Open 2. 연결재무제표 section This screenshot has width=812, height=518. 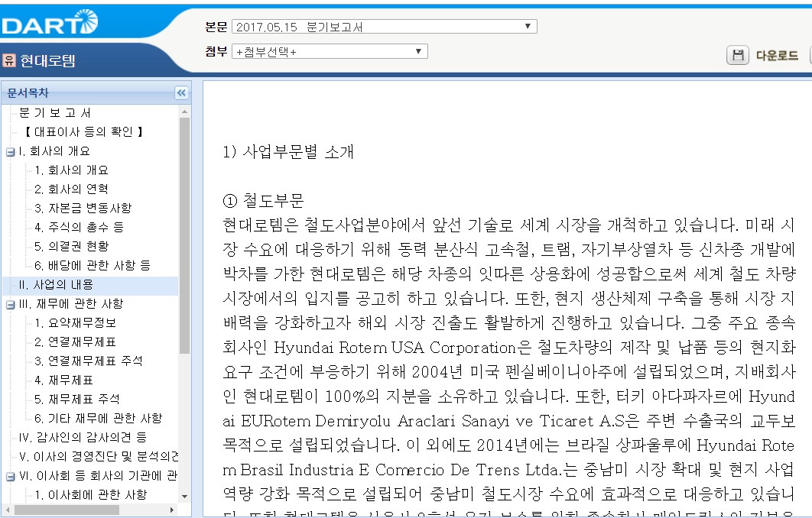(75, 342)
